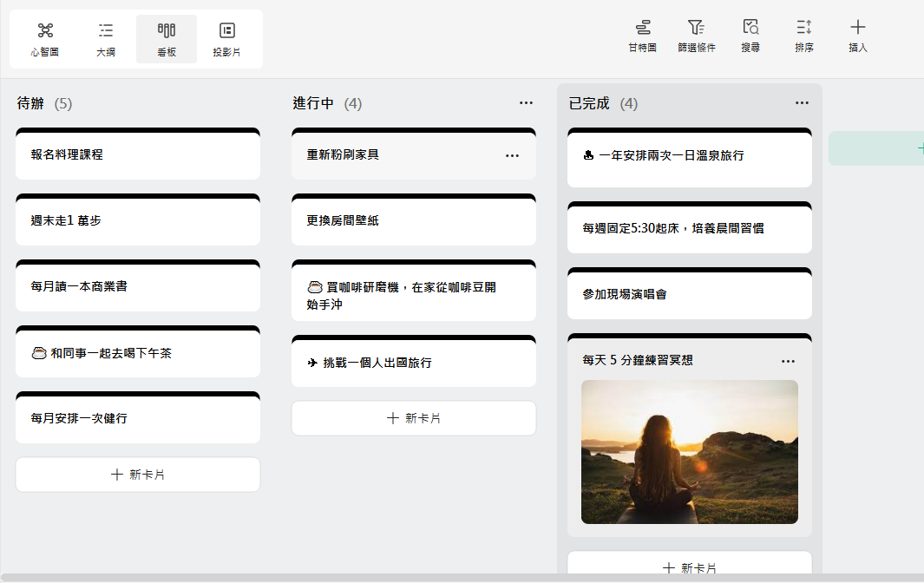
Task: Switch to 心智圖 mind map view
Action: (x=45, y=39)
